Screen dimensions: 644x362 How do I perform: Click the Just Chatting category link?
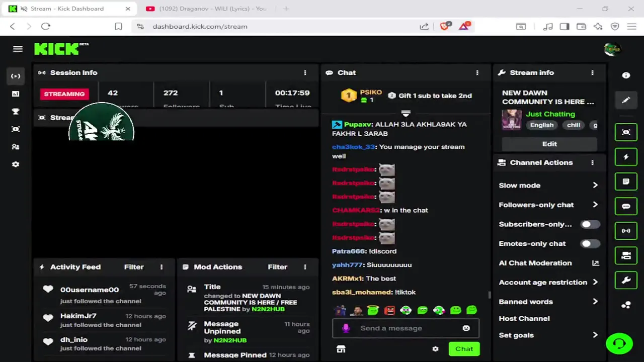(x=550, y=114)
